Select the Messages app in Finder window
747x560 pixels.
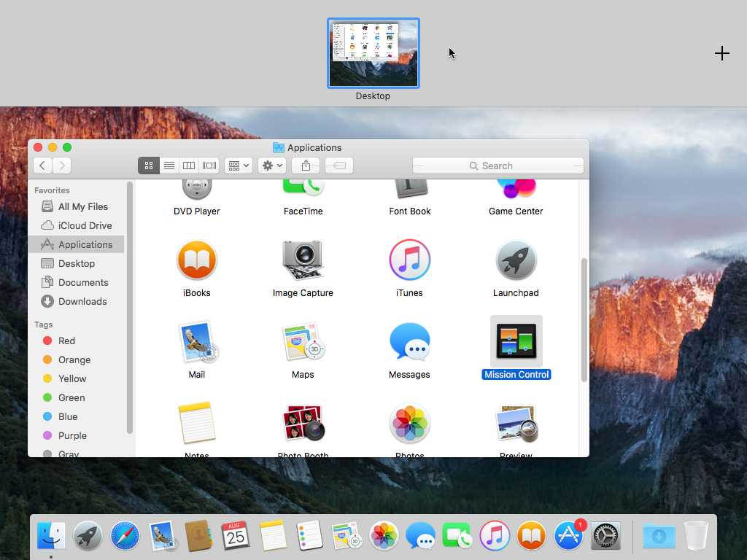pyautogui.click(x=409, y=342)
